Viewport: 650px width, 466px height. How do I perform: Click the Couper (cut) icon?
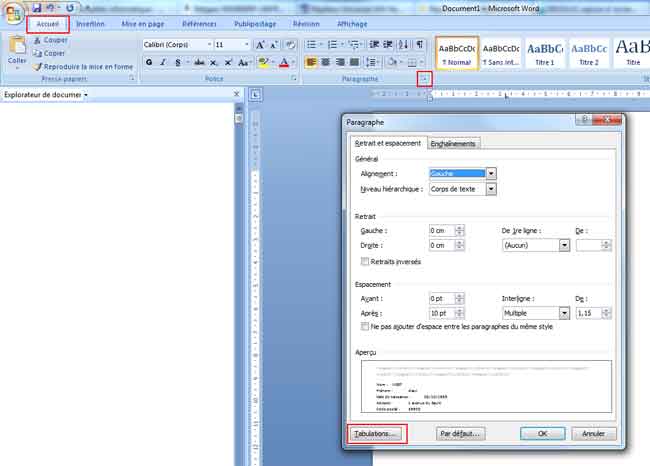pyautogui.click(x=36, y=40)
